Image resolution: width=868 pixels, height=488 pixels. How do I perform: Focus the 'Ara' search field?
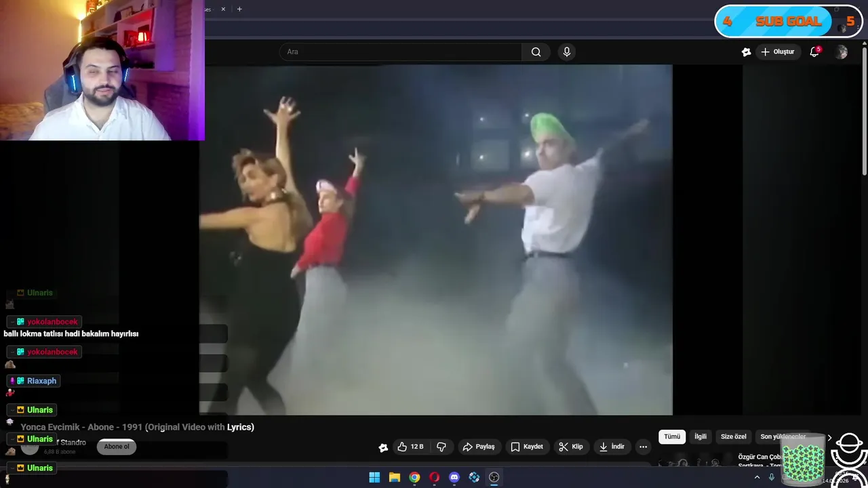(x=400, y=52)
